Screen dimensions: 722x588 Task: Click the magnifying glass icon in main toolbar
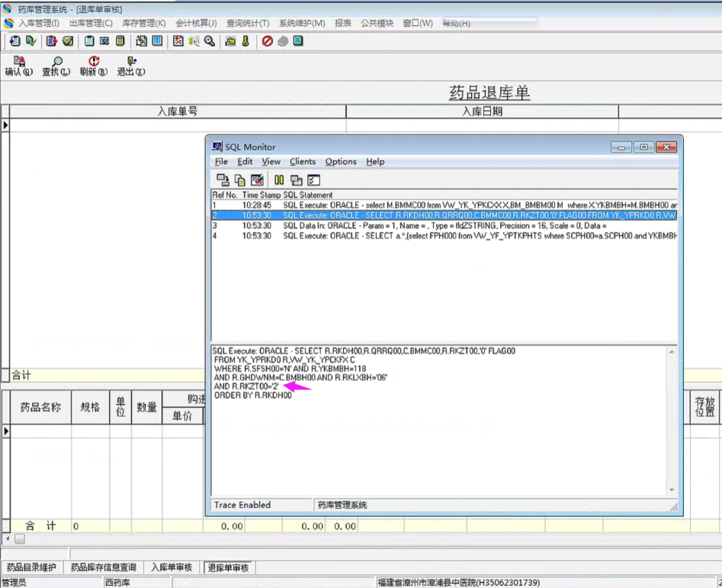(x=210, y=41)
